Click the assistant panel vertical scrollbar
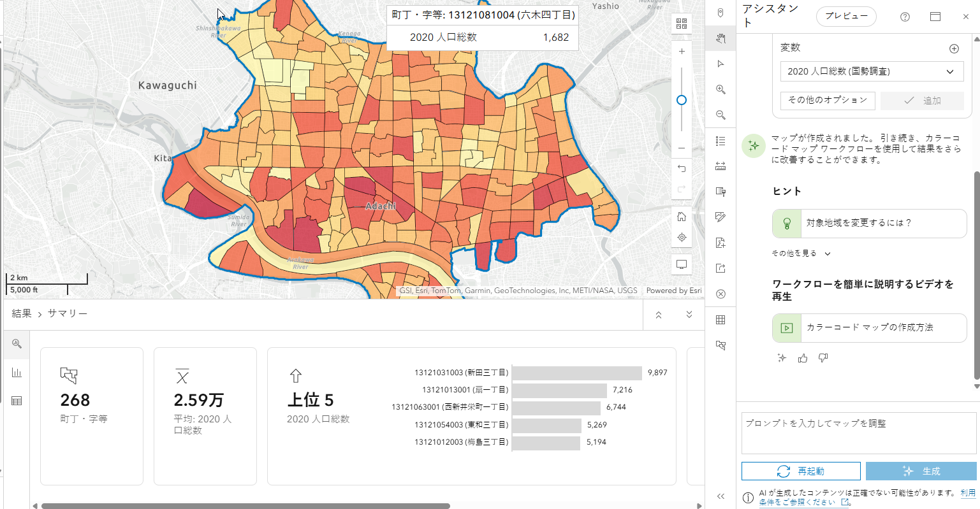The width and height of the screenshot is (980, 509). click(x=977, y=274)
